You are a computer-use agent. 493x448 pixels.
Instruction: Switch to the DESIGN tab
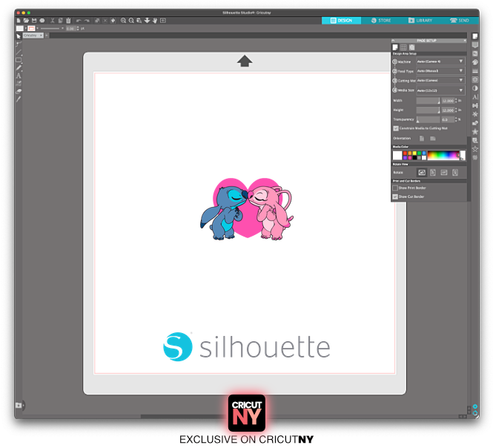(x=342, y=21)
